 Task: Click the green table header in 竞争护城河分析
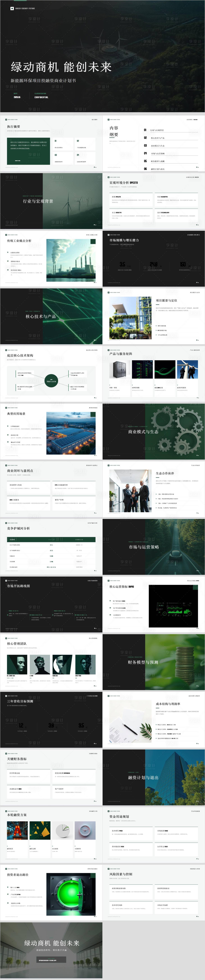pyautogui.click(x=51, y=539)
